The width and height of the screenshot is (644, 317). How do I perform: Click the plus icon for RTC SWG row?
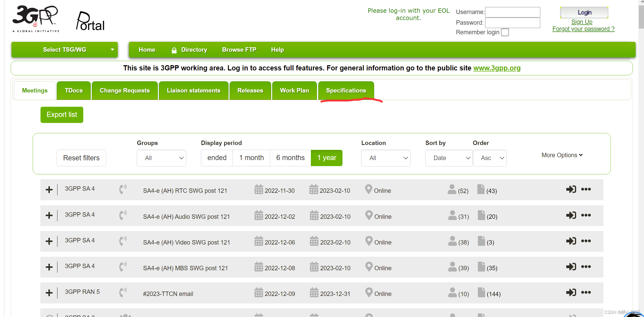click(x=49, y=190)
